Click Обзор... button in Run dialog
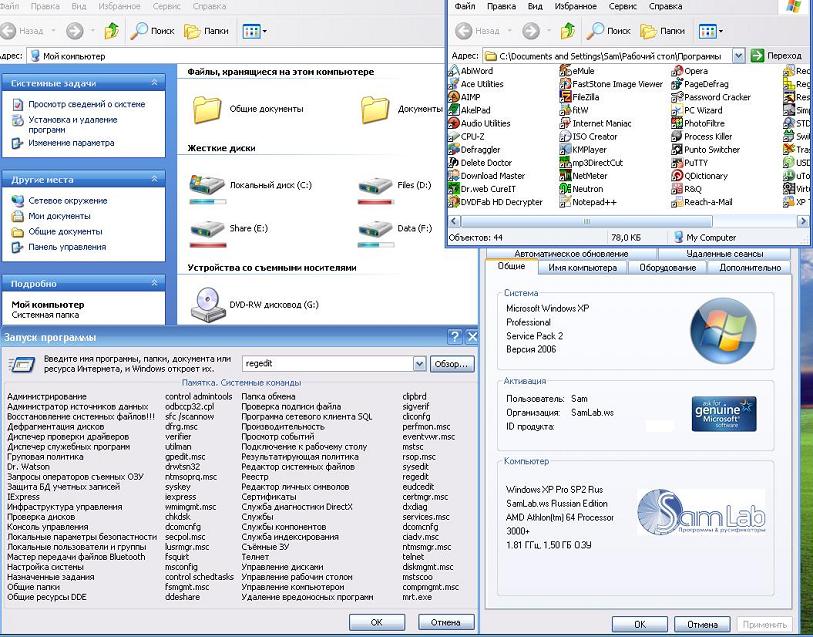The height and width of the screenshot is (637, 813). pyautogui.click(x=451, y=364)
